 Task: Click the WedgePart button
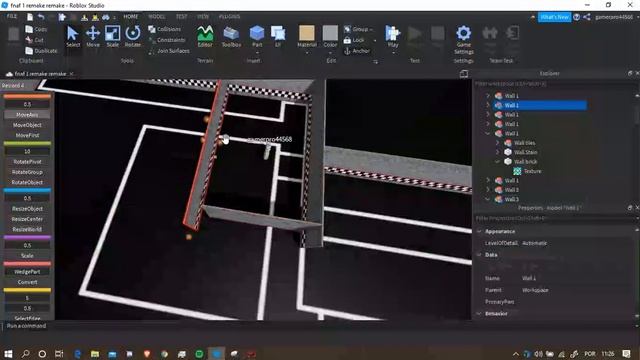(x=27, y=272)
